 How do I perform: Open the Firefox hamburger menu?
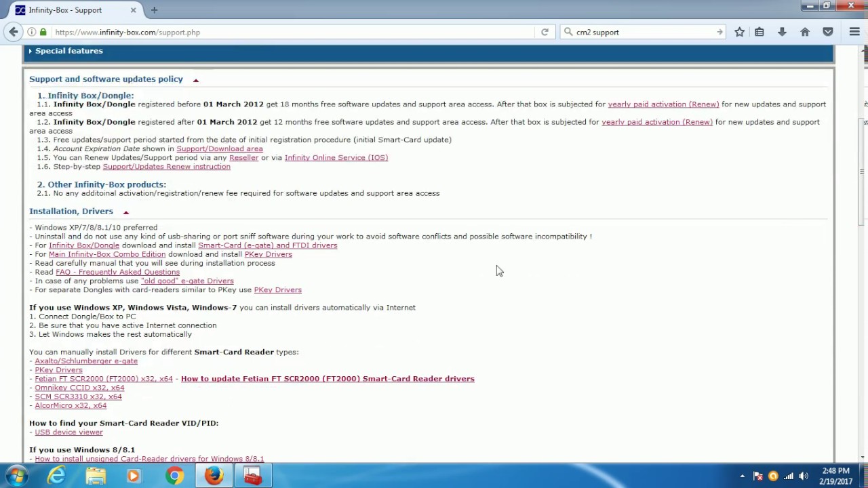coord(854,32)
